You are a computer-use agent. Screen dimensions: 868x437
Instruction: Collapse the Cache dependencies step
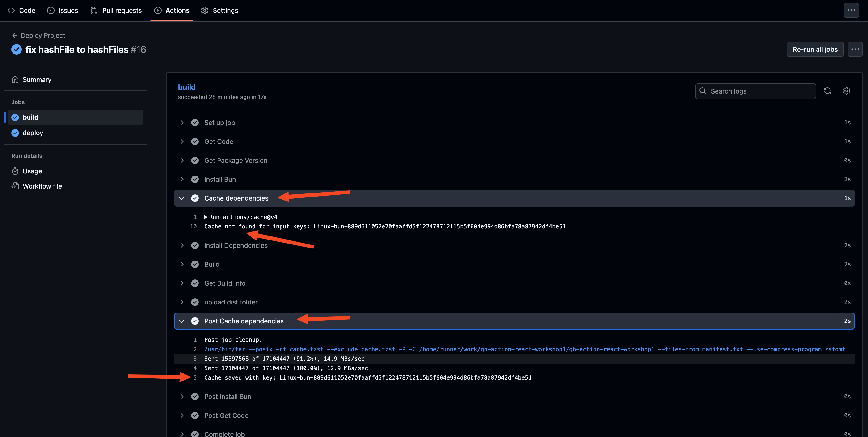[x=182, y=198]
